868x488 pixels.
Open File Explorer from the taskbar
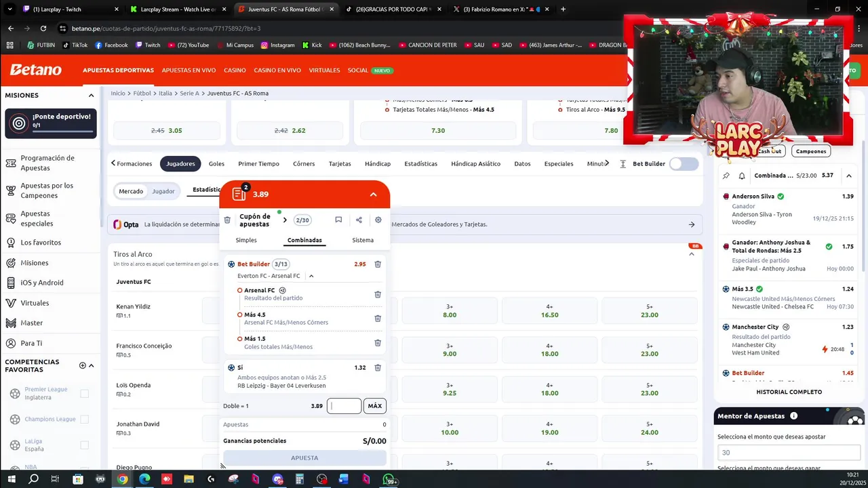click(189, 479)
